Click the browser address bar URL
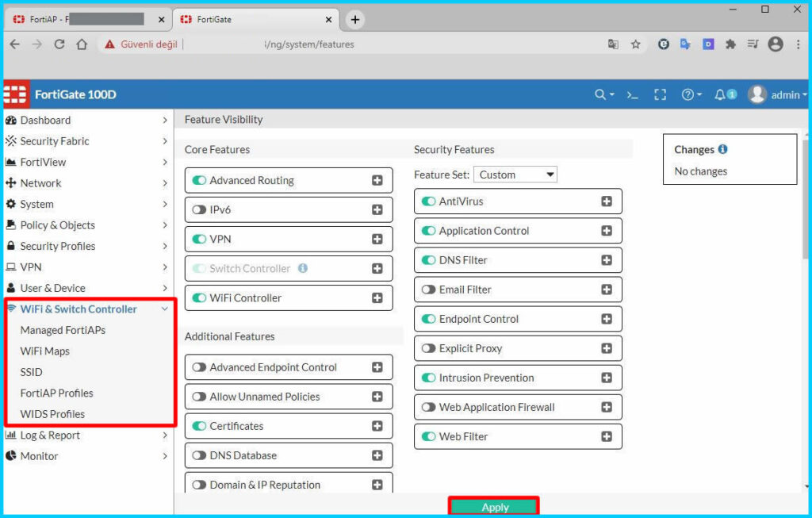Screen dimensions: 812x518 pos(309,44)
